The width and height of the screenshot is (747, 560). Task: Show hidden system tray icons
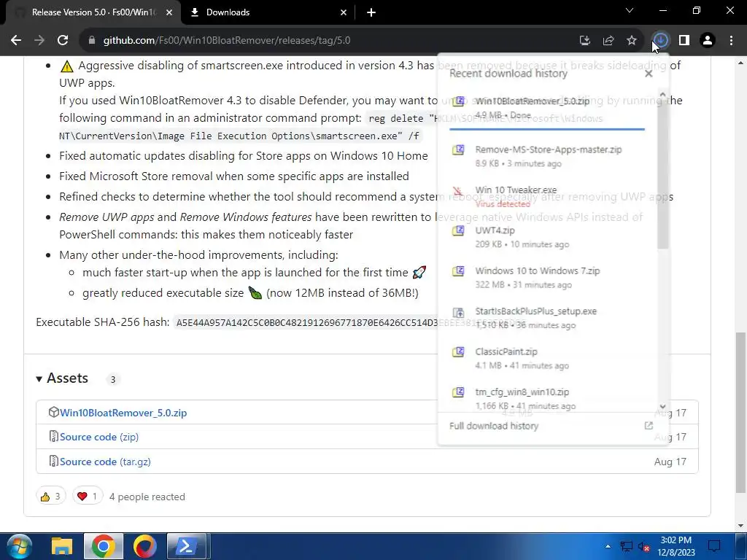point(608,546)
